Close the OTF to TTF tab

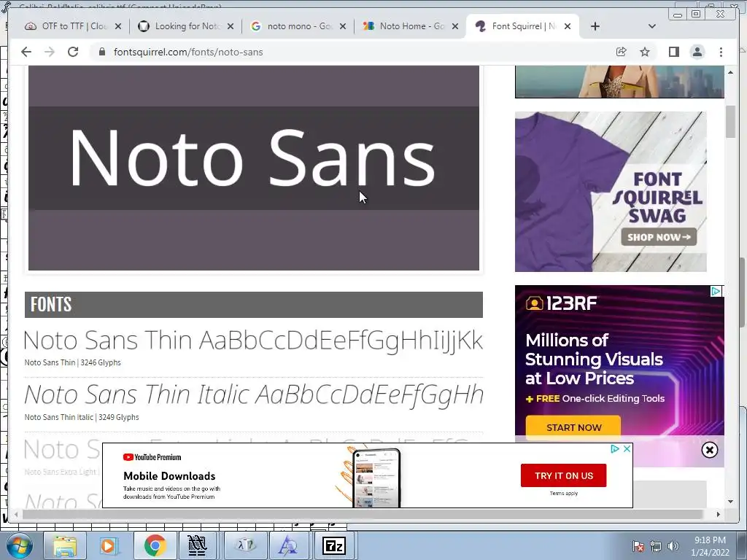pyautogui.click(x=118, y=26)
